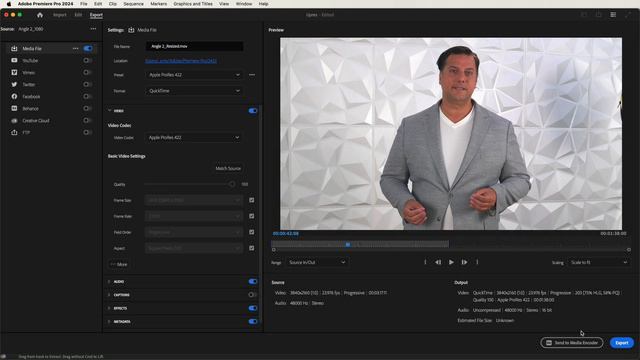Click the Behance destination icon
This screenshot has height=360, width=640.
point(14,109)
